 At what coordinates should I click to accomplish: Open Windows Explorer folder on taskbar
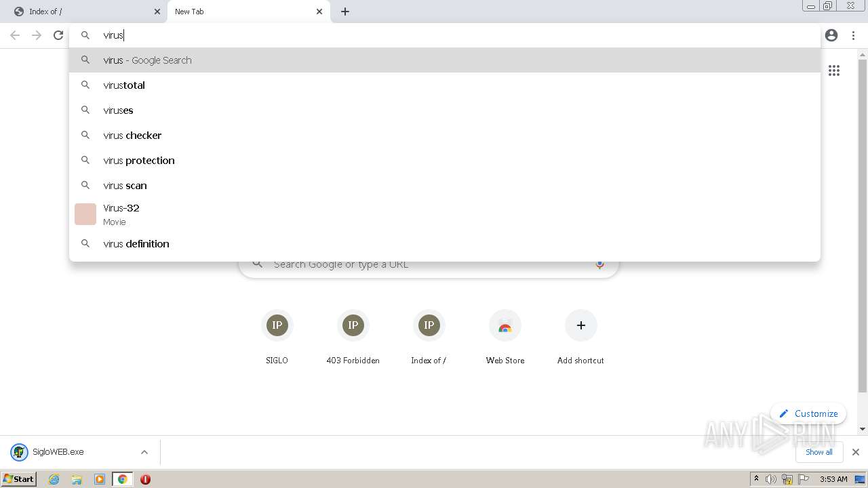pyautogui.click(x=77, y=479)
